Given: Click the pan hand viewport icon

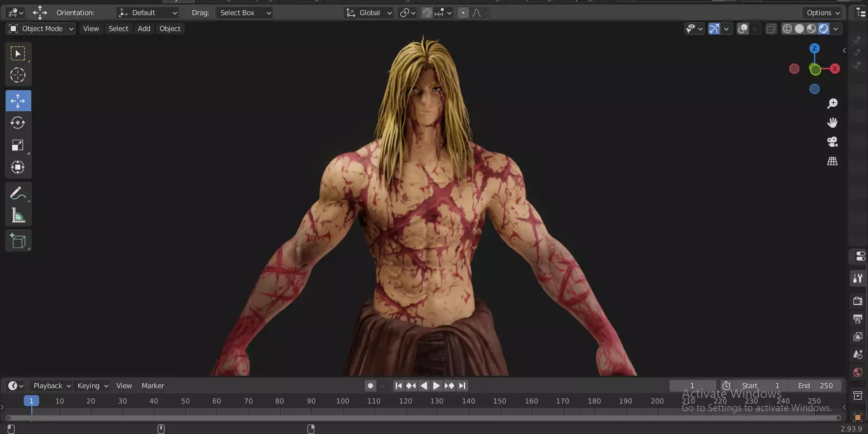Looking at the screenshot, I should click(x=832, y=123).
